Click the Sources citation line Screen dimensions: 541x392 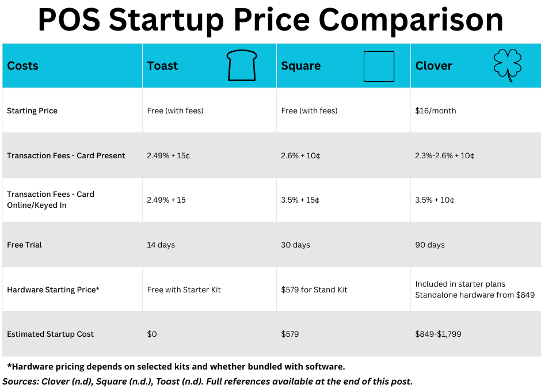tap(208, 381)
